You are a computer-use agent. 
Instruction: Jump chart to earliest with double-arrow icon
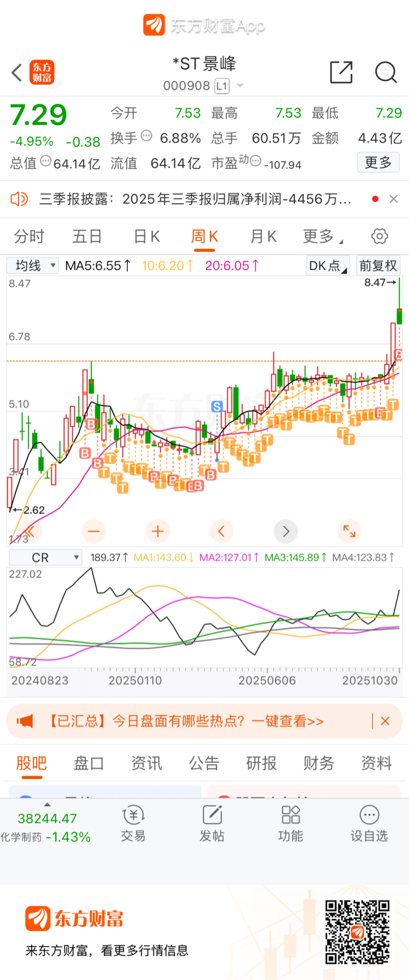tap(29, 531)
